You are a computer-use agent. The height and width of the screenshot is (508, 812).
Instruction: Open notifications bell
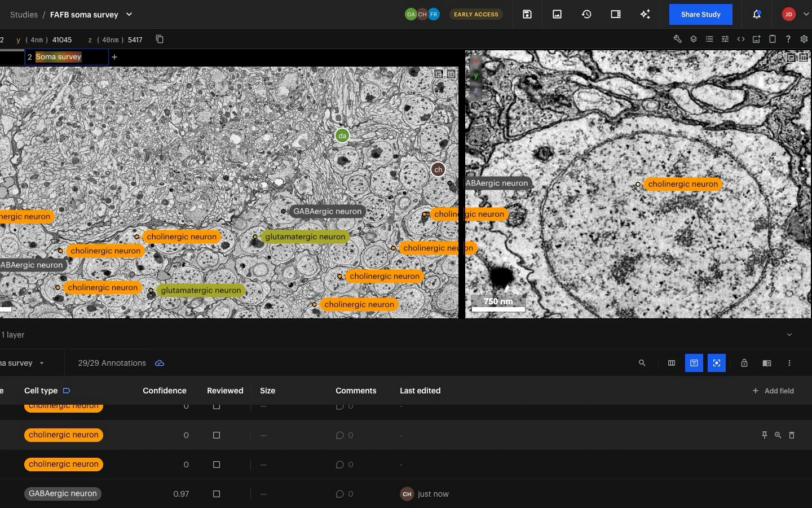757,14
